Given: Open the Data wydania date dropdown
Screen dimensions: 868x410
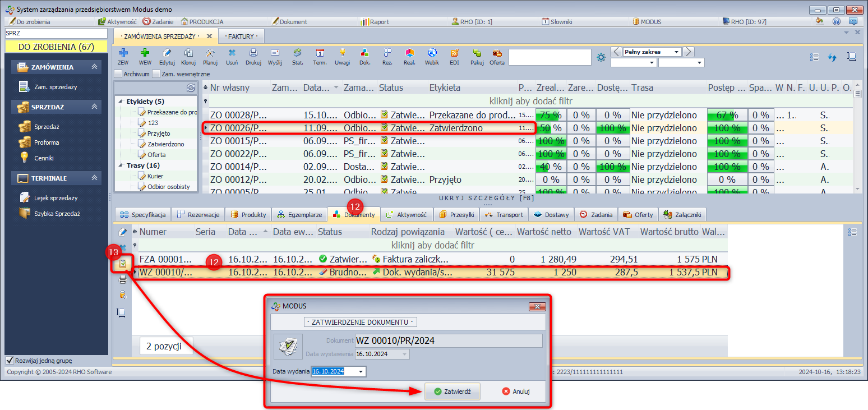Looking at the screenshot, I should pos(361,372).
